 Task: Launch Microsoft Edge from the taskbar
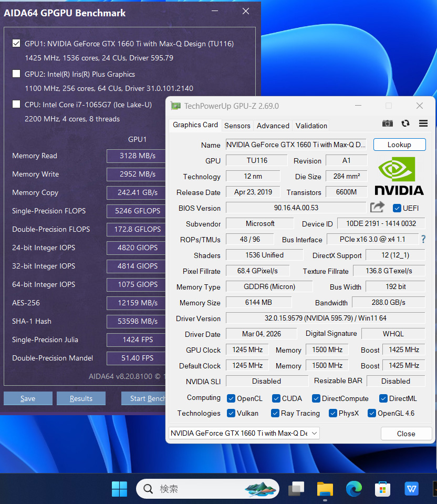tap(354, 489)
